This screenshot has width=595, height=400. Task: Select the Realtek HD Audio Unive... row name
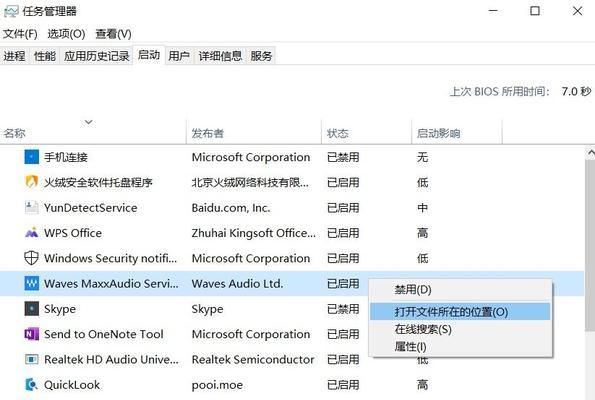pos(111,359)
